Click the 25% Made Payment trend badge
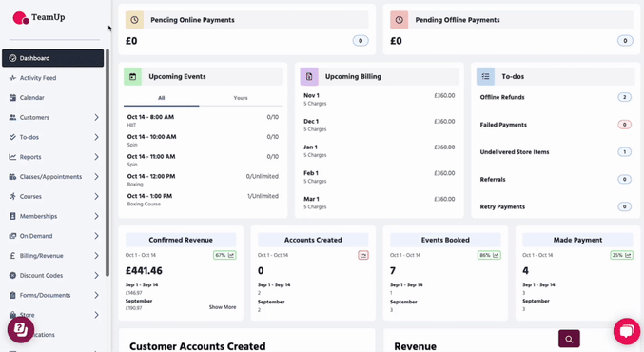The width and height of the screenshot is (644, 352). pyautogui.click(x=621, y=255)
